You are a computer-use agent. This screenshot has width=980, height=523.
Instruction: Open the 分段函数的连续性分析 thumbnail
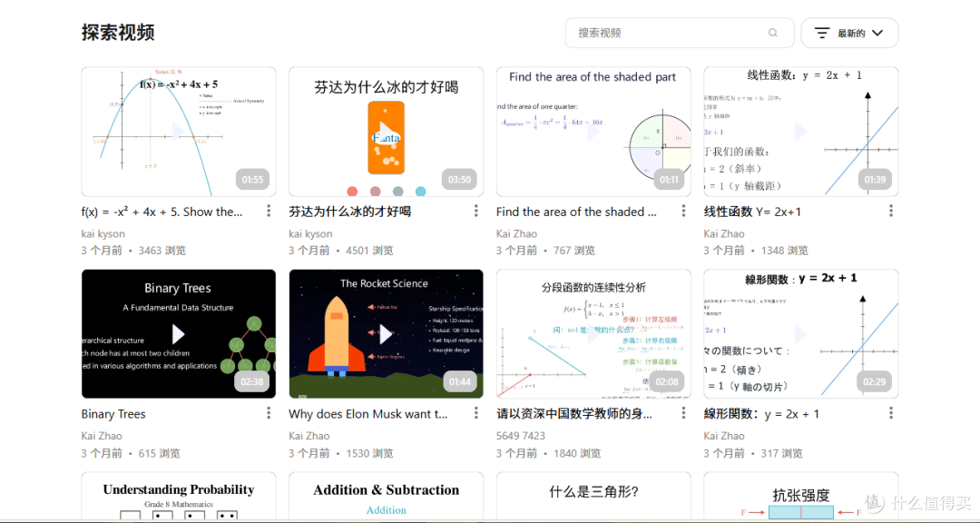[x=593, y=334]
